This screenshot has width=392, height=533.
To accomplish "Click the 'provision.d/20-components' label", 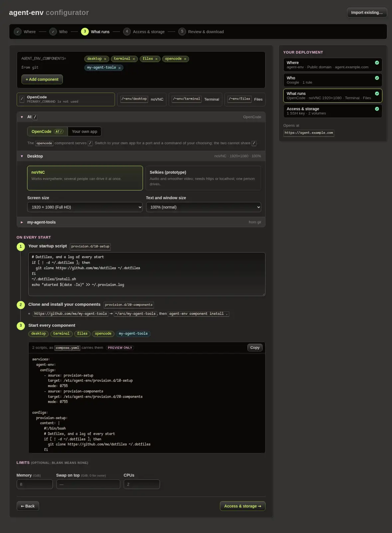I will (x=129, y=305).
